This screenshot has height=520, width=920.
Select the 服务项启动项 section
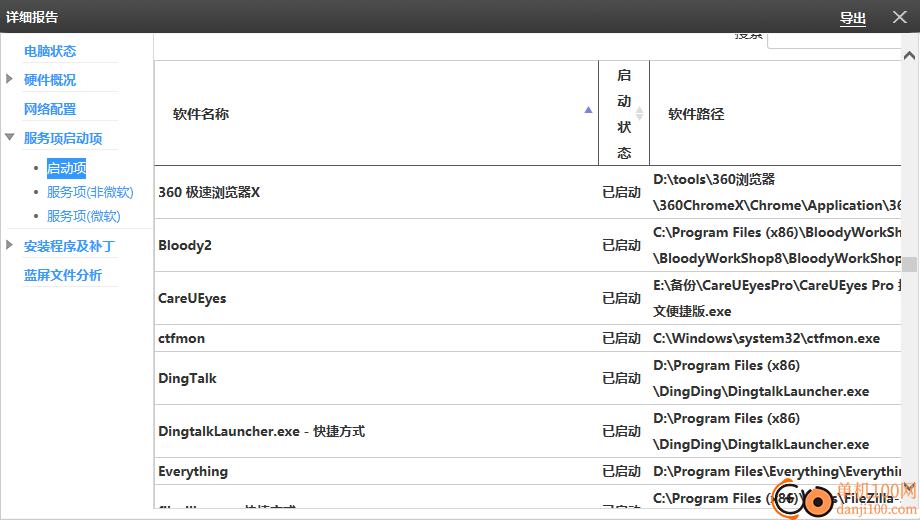click(63, 139)
